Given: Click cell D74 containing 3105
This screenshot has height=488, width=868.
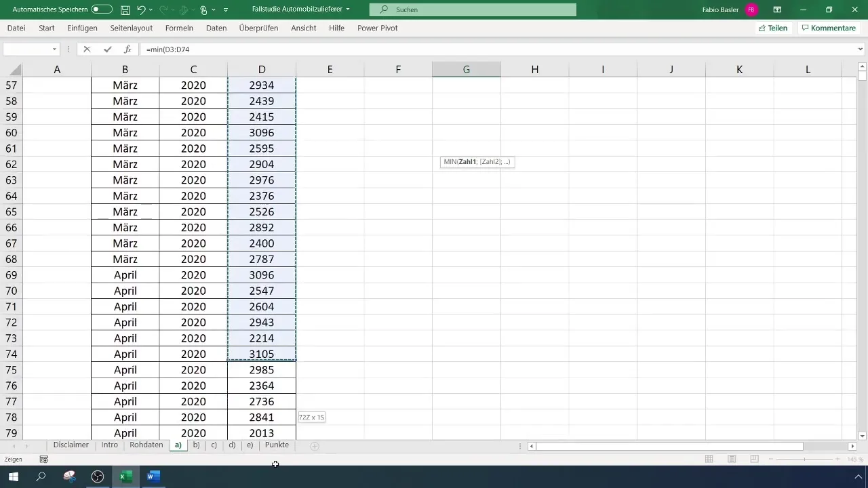Looking at the screenshot, I should tap(262, 354).
